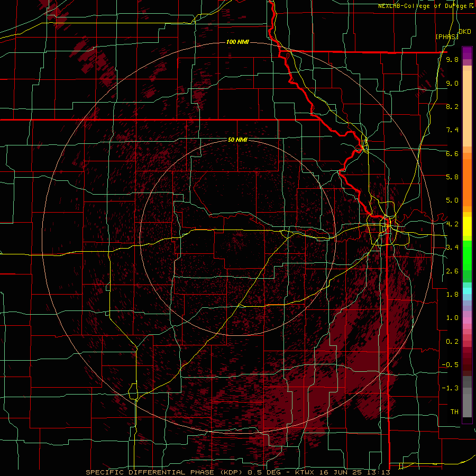Click the 1.8 value on the scale
476x476 pixels.
pos(452,295)
